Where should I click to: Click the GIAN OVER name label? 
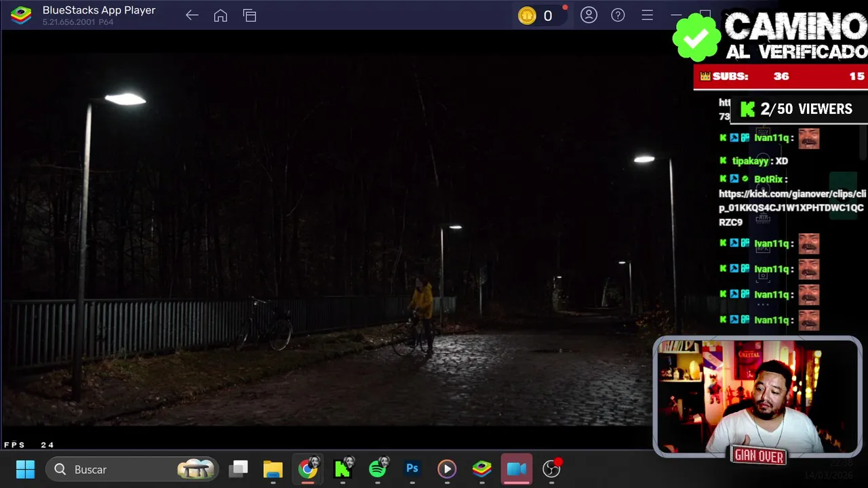tap(759, 457)
